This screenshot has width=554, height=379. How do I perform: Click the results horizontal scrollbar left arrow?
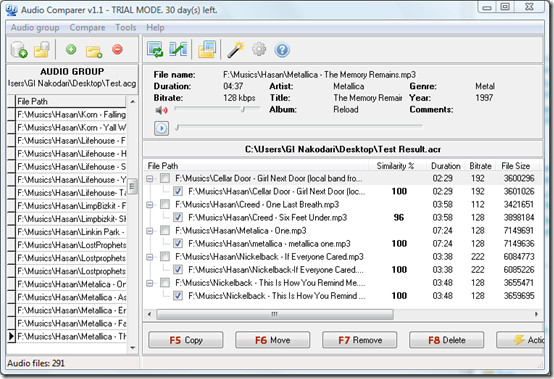tap(149, 314)
